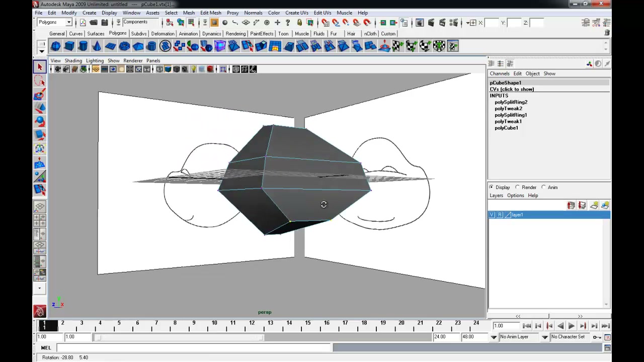Choose the Rotate tool in toolbox
Viewport: 644px width, 362px height.
pyautogui.click(x=40, y=121)
